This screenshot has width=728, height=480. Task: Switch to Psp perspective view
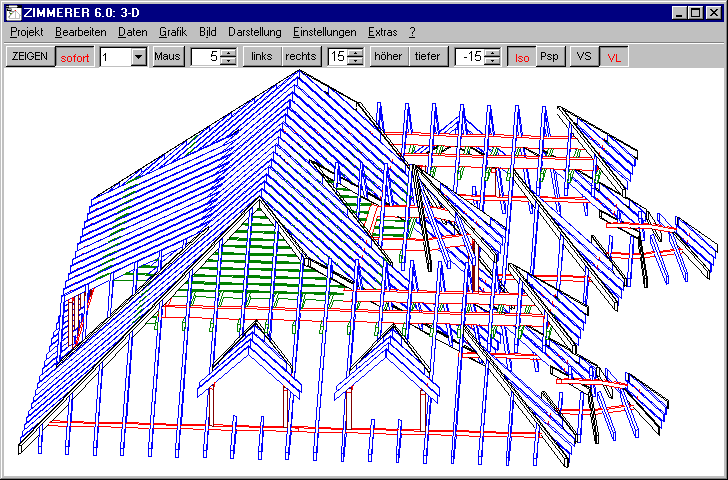click(550, 57)
